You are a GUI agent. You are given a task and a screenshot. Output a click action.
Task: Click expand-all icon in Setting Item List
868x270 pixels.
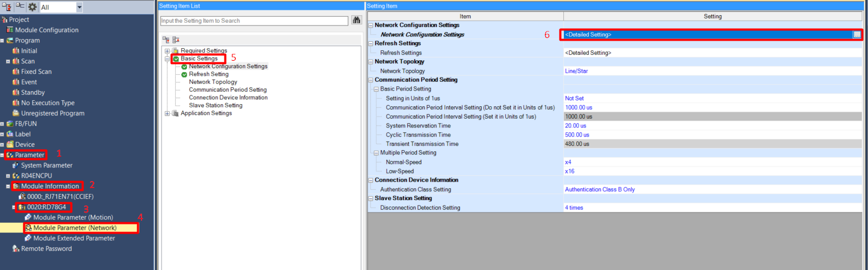click(166, 40)
